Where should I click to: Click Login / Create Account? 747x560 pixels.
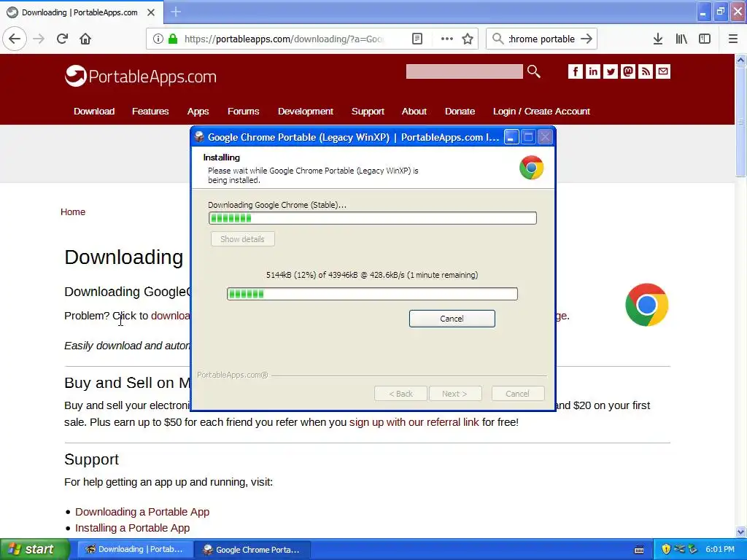coord(541,111)
